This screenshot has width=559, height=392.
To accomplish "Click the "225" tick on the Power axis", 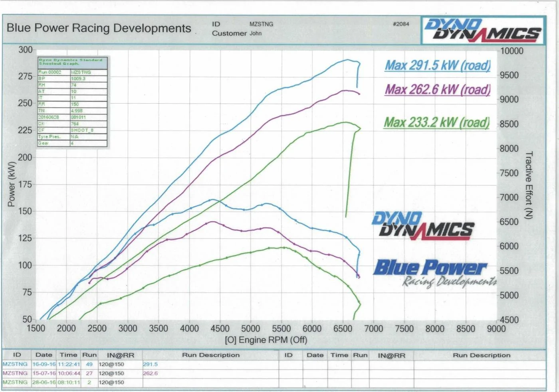I will 25,130.
